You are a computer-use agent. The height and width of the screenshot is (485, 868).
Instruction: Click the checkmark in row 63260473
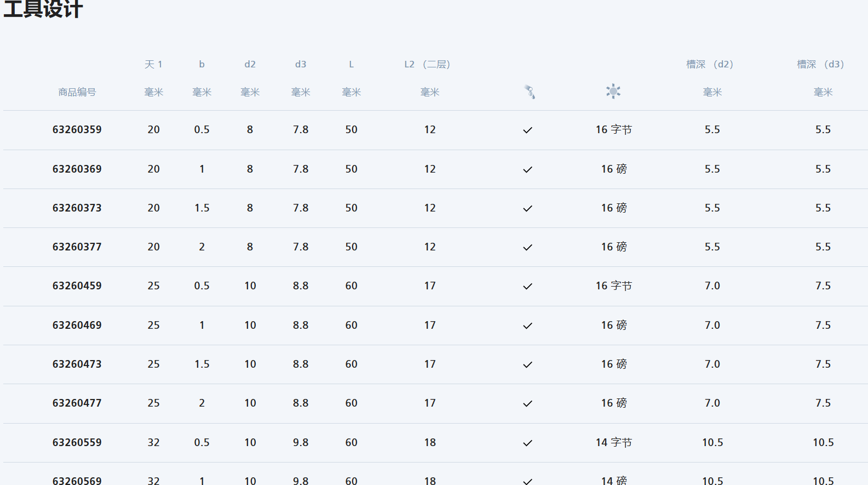tap(527, 365)
